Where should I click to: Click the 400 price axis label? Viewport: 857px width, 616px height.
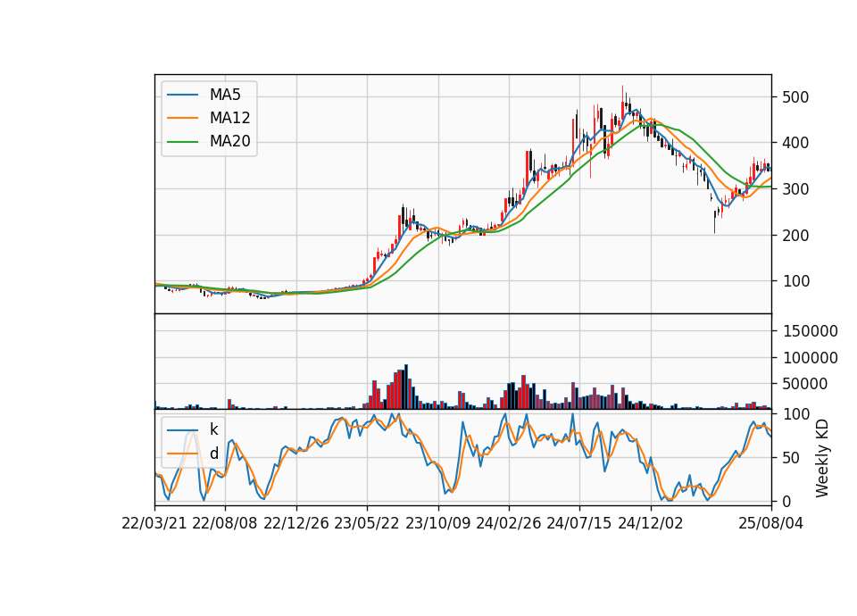(x=795, y=143)
